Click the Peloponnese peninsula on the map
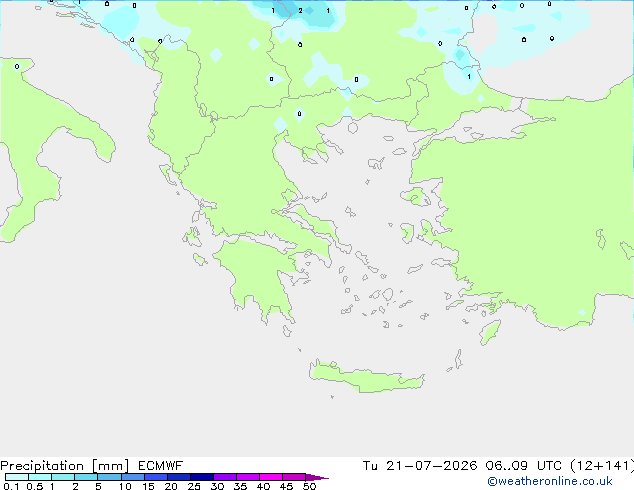634x490 pixels. click(263, 275)
